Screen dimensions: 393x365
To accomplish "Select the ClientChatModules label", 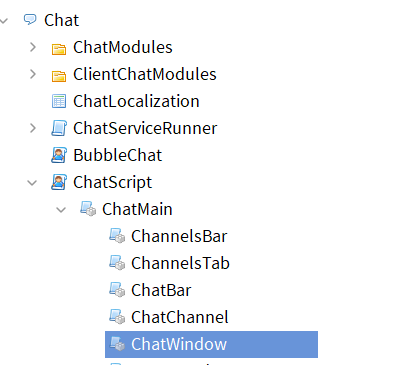I will [145, 74].
